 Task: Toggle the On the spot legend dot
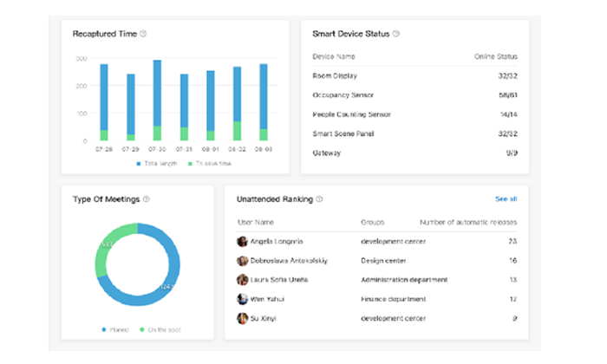coord(141,329)
